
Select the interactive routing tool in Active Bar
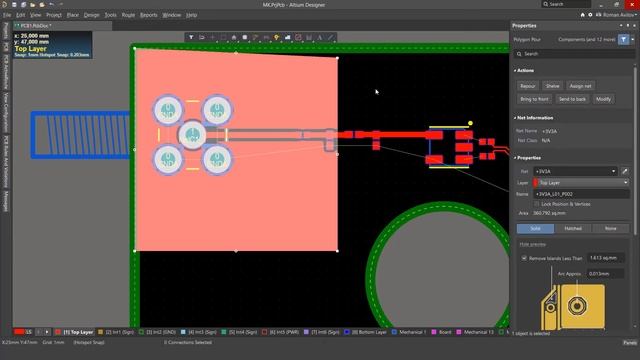(255, 37)
